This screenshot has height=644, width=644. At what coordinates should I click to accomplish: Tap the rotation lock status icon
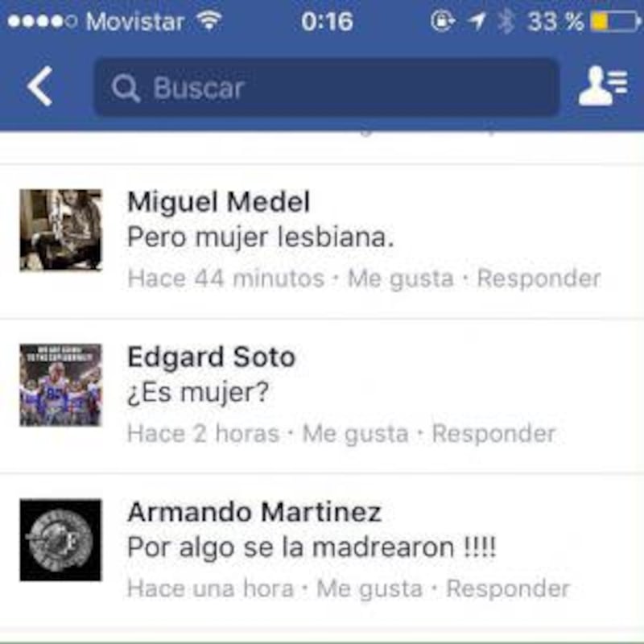click(443, 21)
